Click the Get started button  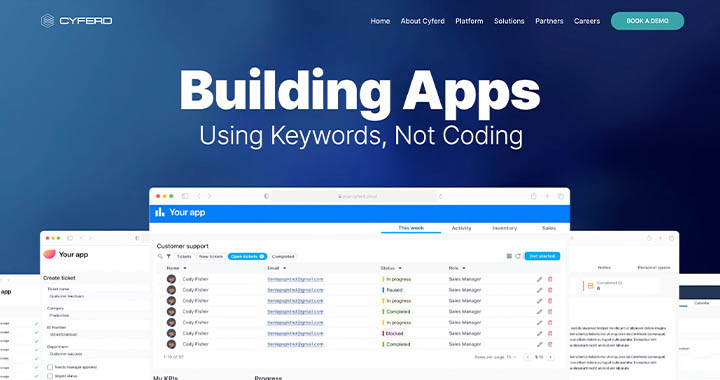(x=542, y=256)
